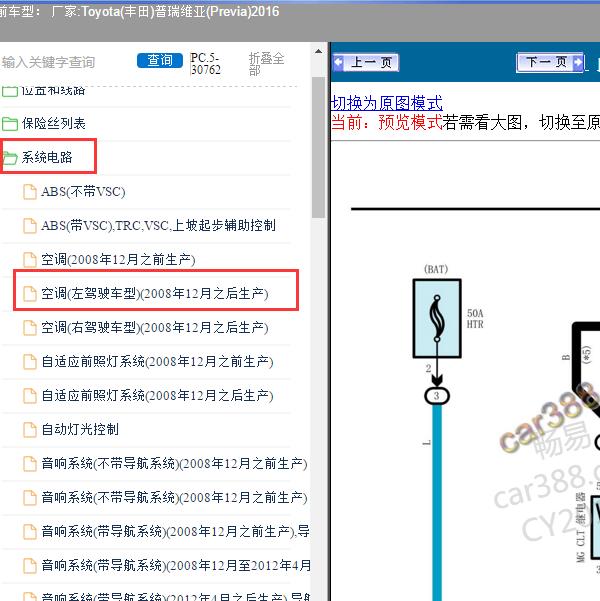This screenshot has width=600, height=601.
Task: Open ABS(不带VSC) circuit page
Action: tap(83, 192)
